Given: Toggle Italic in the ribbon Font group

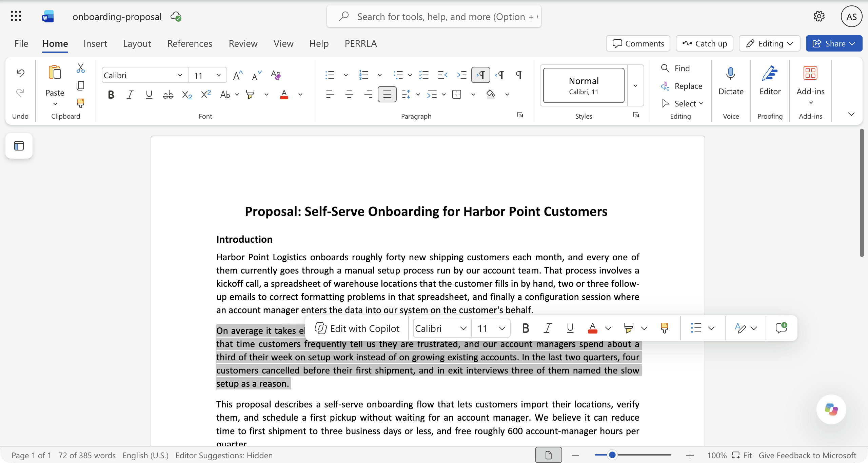Looking at the screenshot, I should [x=130, y=95].
